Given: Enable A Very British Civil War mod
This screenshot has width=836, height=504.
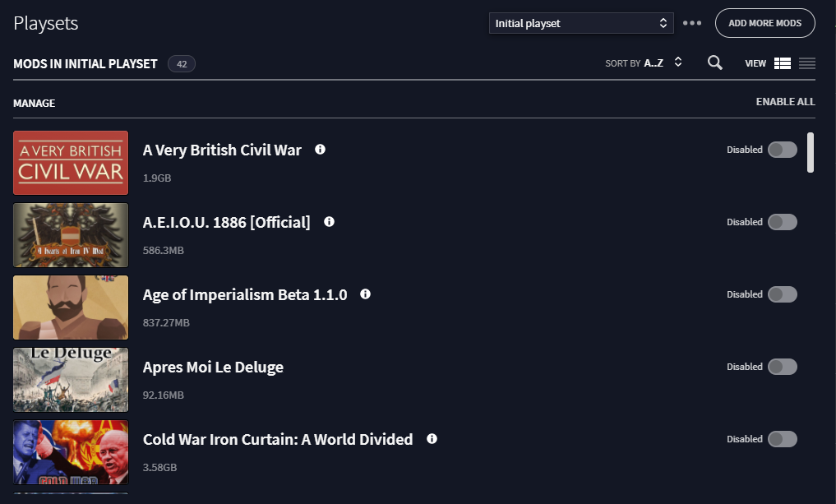Looking at the screenshot, I should [782, 150].
